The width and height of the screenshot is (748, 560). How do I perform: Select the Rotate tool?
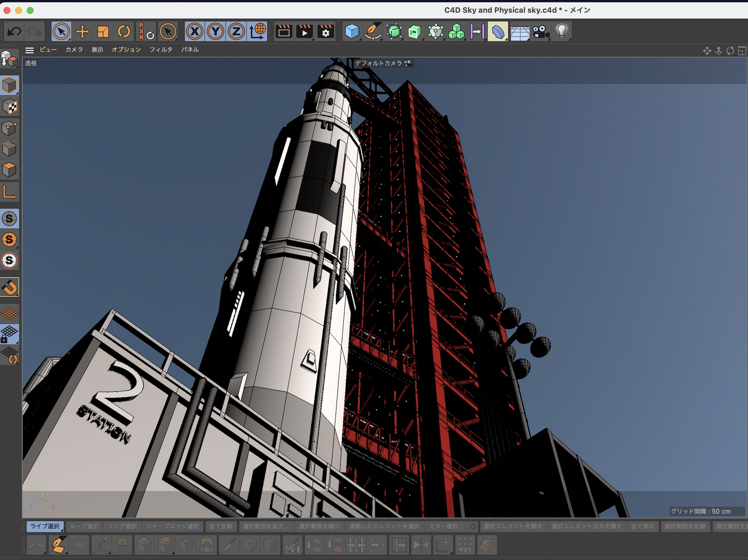tap(124, 31)
